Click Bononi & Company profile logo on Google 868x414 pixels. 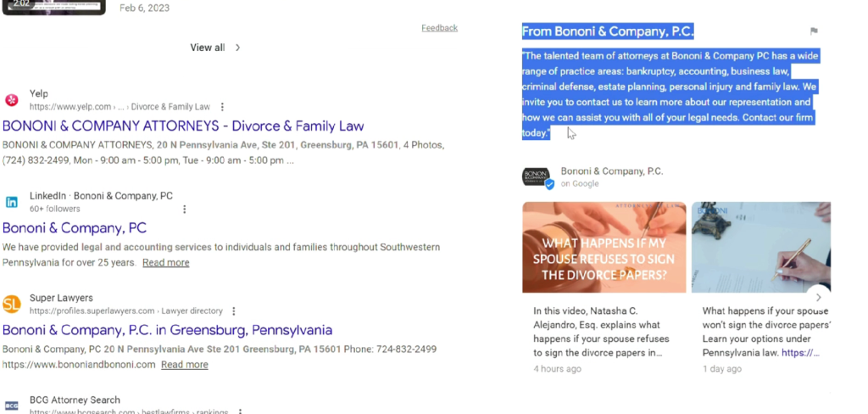point(536,176)
